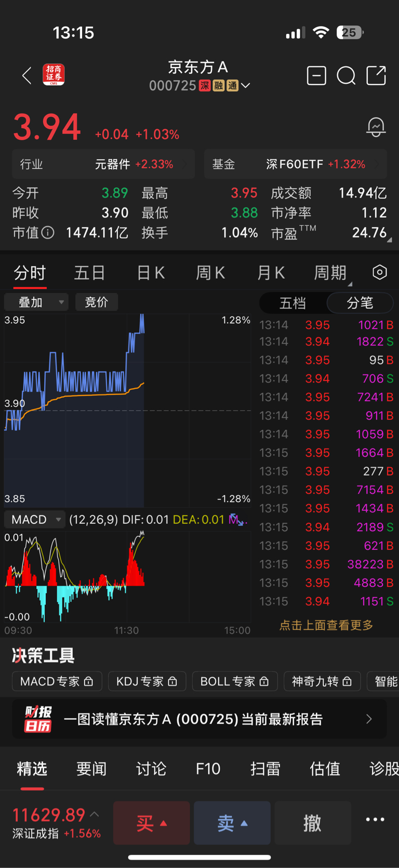The image size is (399, 868).
Task: Tap lock icon on BOLL专家
Action: click(x=264, y=681)
